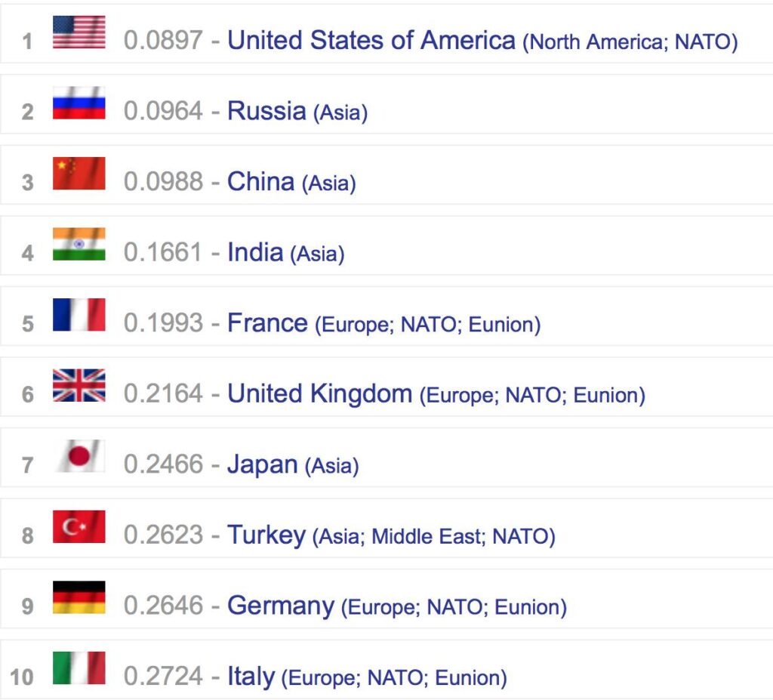Image resolution: width=773 pixels, height=700 pixels.
Task: Open the India country link
Action: click(255, 252)
